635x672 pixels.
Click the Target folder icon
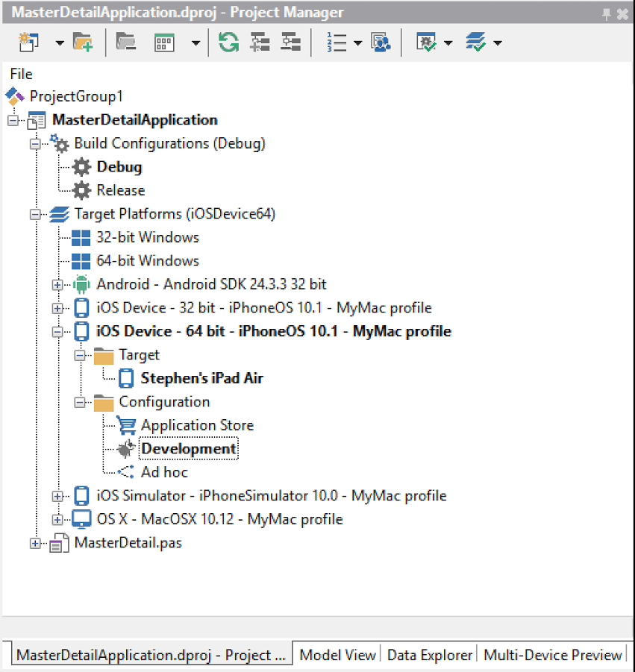pos(104,355)
